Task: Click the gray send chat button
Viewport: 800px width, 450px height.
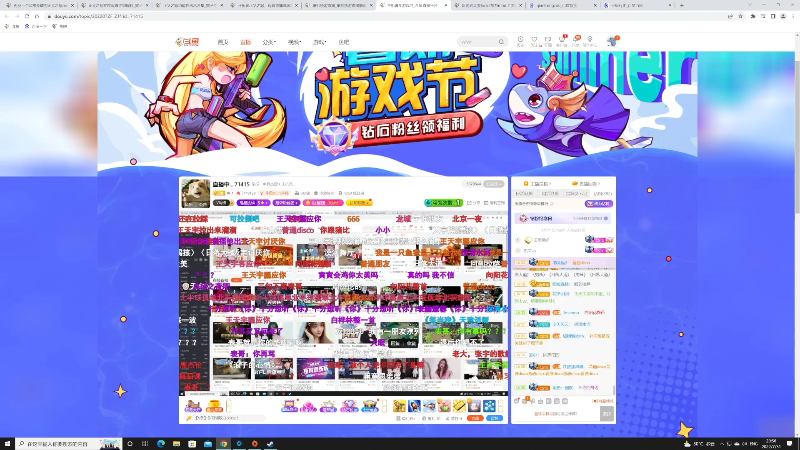Action: (606, 414)
